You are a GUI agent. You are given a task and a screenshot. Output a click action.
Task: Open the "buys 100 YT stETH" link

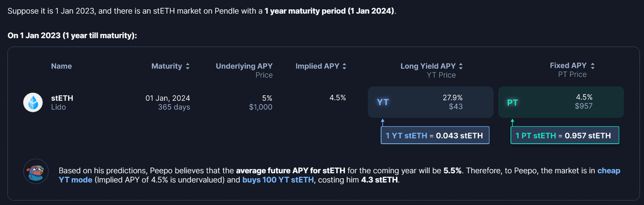278,180
